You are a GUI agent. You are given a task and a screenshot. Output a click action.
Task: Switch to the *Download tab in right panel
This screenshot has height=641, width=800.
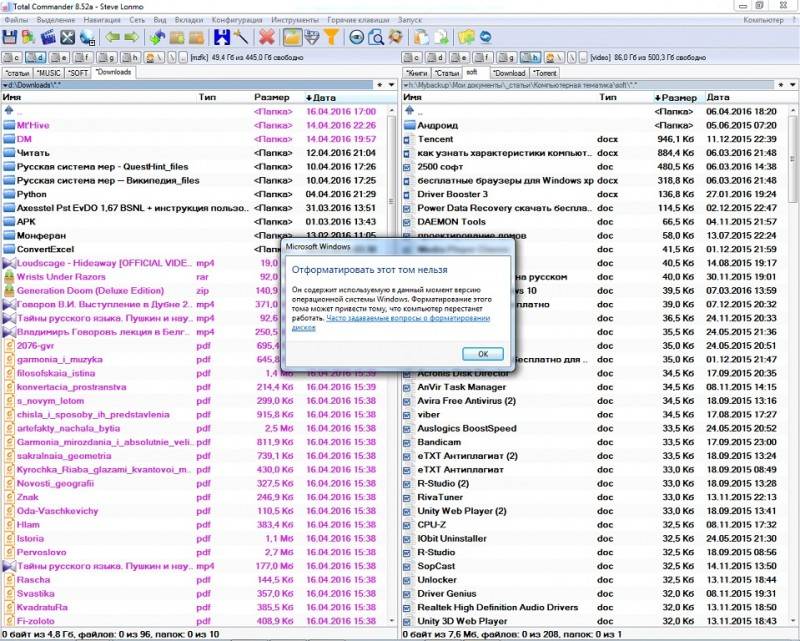[x=509, y=73]
